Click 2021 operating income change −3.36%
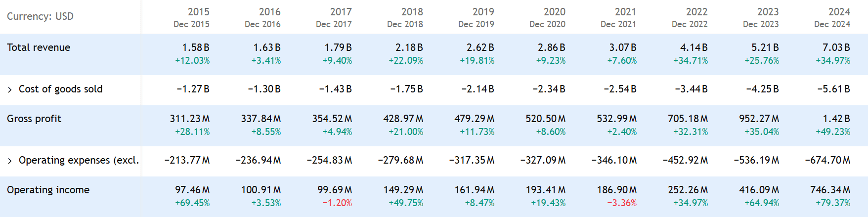Viewport: 868px width, 217px height. pyautogui.click(x=622, y=203)
